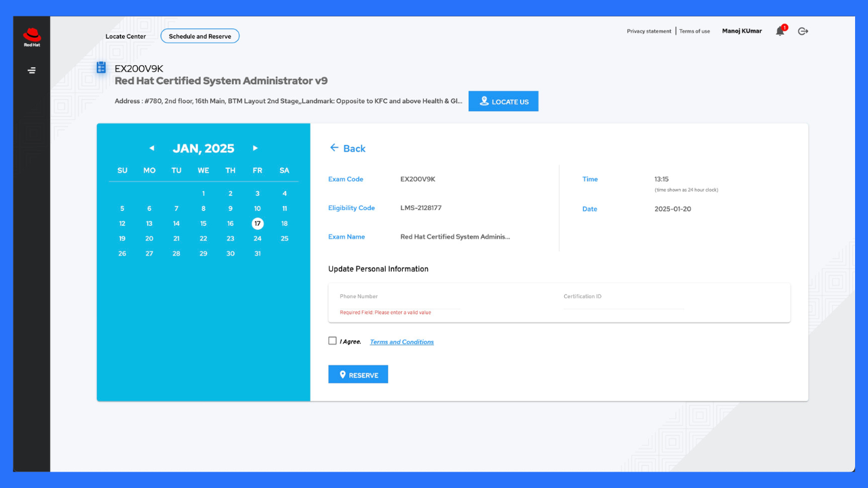Open the Terms and Conditions link
The width and height of the screenshot is (868, 488).
coord(401,342)
